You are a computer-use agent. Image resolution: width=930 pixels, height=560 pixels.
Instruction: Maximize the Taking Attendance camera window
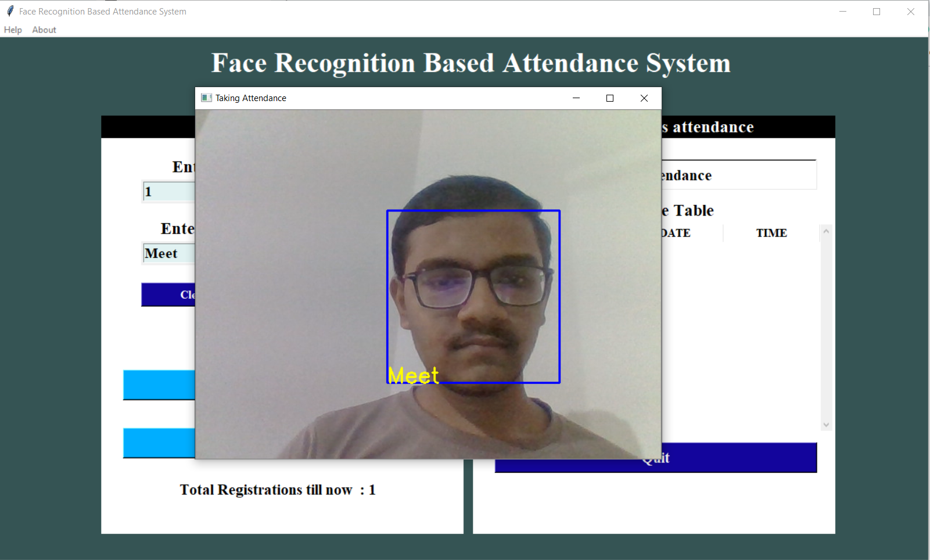pos(609,98)
